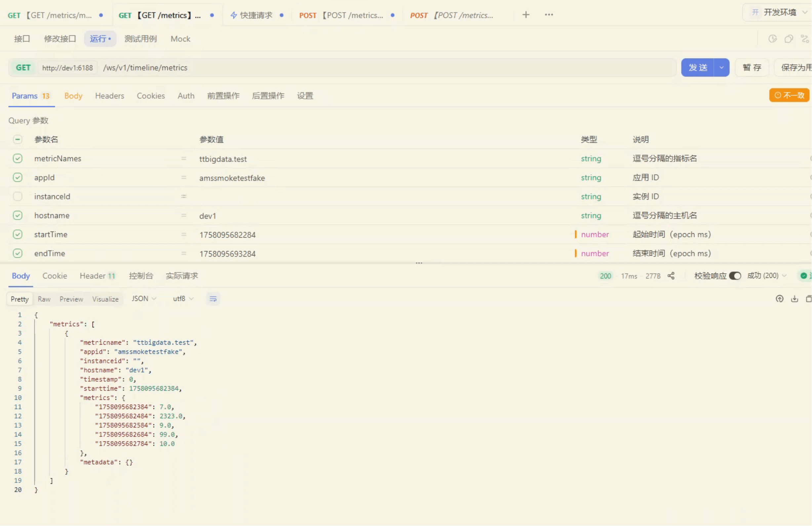This screenshot has height=526, width=812.
Task: Uncheck the hostname parameter checkbox
Action: point(18,215)
